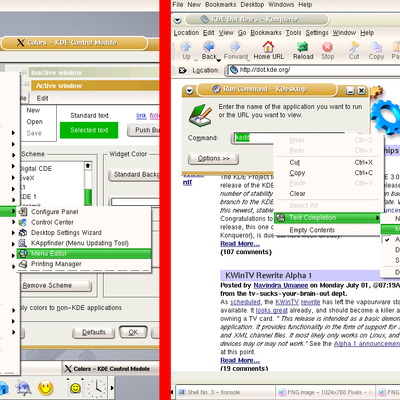Open the Navindra Umanee author link
This screenshot has height=400, width=400.
point(281,285)
